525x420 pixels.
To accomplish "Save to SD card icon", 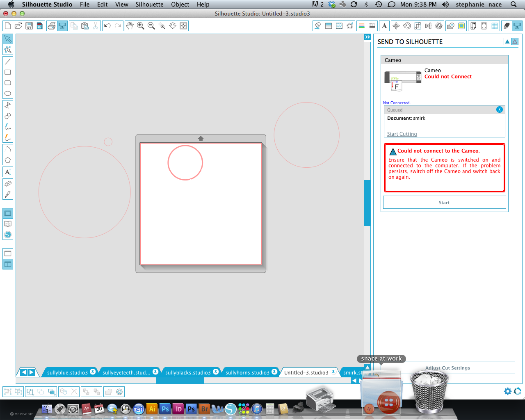I will pyautogui.click(x=40, y=26).
